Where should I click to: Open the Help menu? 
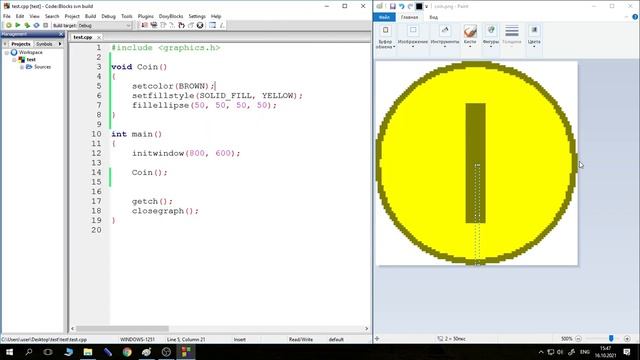216,16
